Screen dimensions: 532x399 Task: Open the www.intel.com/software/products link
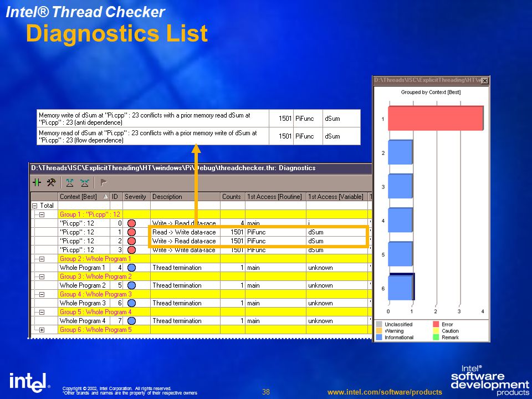pyautogui.click(x=385, y=392)
